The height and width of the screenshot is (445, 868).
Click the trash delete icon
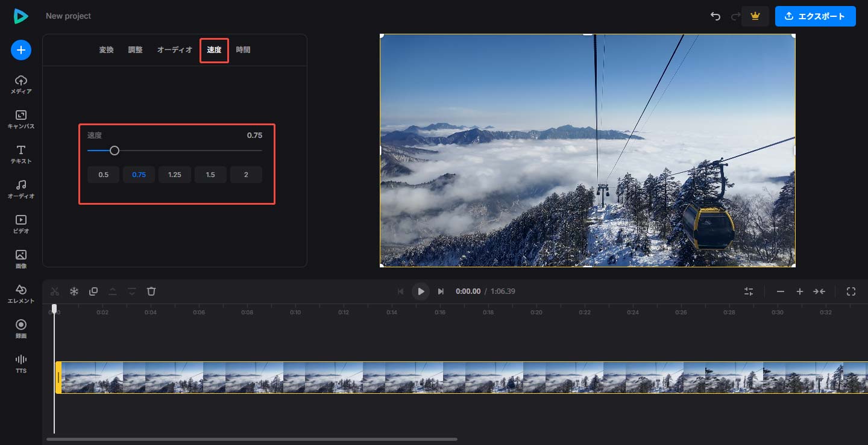tap(151, 291)
